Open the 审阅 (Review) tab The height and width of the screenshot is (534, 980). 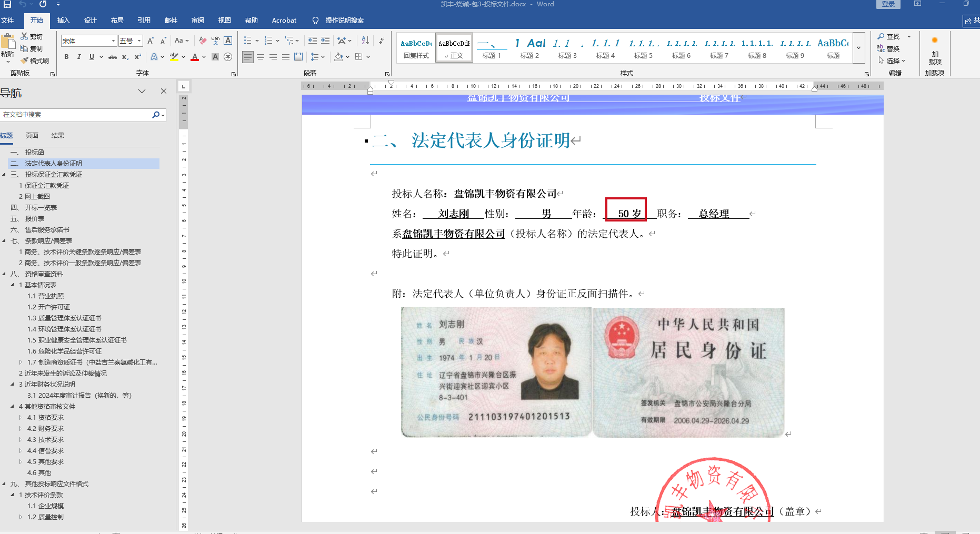point(198,21)
